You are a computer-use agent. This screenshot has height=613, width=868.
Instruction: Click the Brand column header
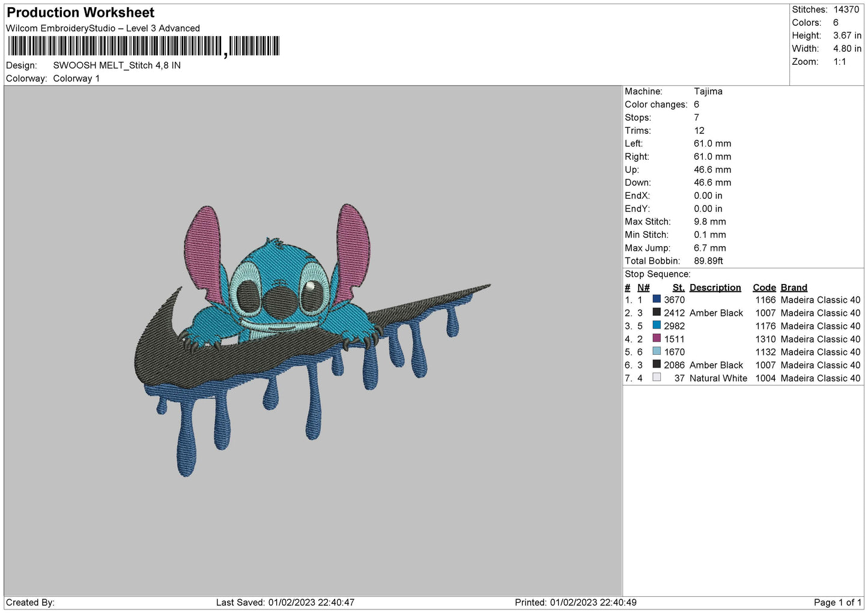click(794, 288)
